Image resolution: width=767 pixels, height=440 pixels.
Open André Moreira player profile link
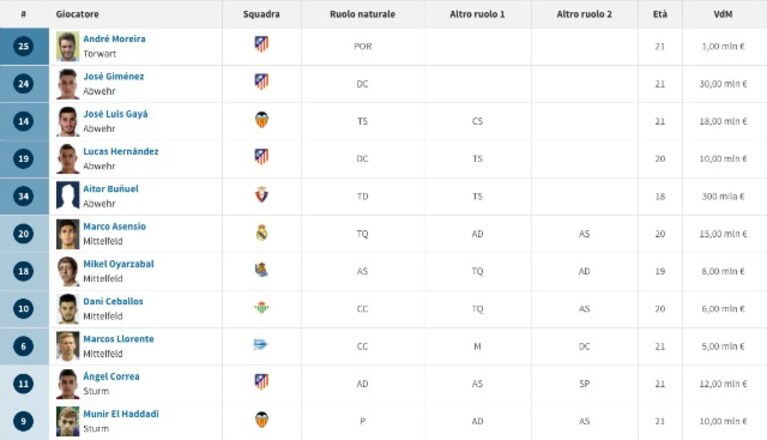point(114,39)
